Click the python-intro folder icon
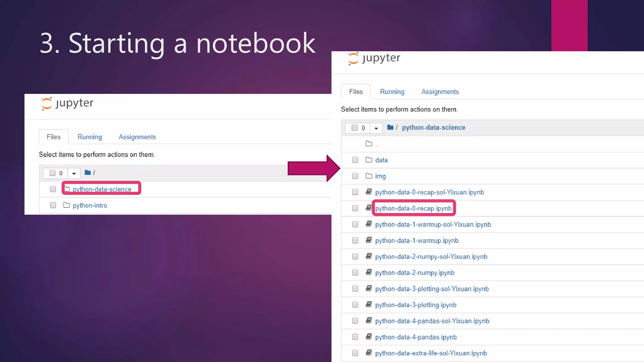Image resolution: width=644 pixels, height=362 pixels. [x=66, y=205]
